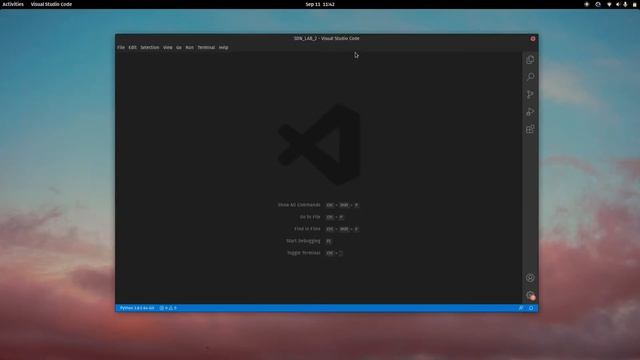Screen dimensions: 640x360
Task: Click the errors and warnings count
Action: [168, 308]
